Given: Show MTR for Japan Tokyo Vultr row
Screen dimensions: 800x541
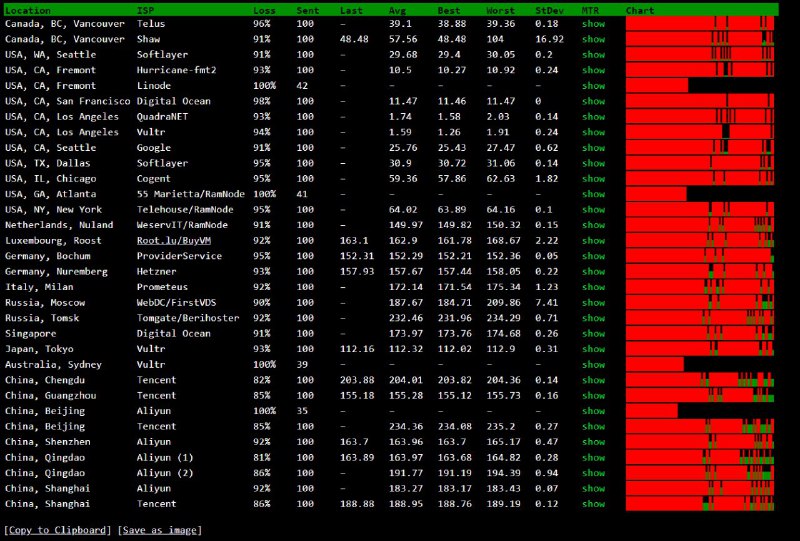Looking at the screenshot, I should point(593,349).
